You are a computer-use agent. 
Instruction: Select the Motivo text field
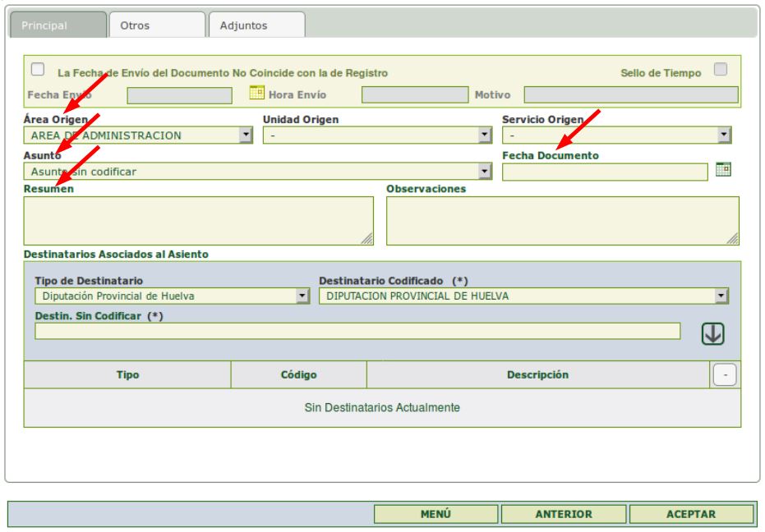[631, 95]
